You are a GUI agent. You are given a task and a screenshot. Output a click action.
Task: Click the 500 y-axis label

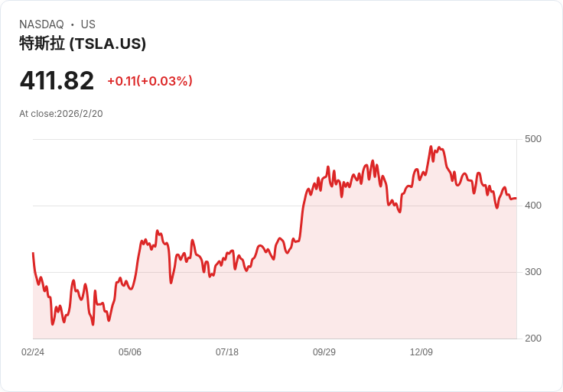pyautogui.click(x=533, y=139)
